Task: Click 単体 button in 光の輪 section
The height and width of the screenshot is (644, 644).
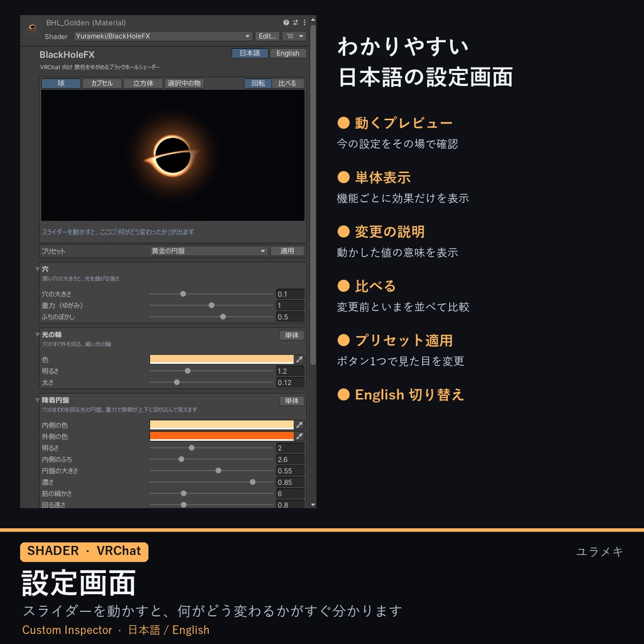Action: (292, 335)
